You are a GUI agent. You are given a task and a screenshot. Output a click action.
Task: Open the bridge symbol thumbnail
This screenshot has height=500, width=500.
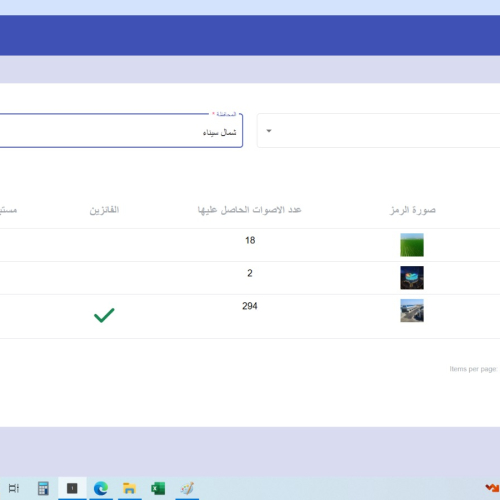coord(412,310)
